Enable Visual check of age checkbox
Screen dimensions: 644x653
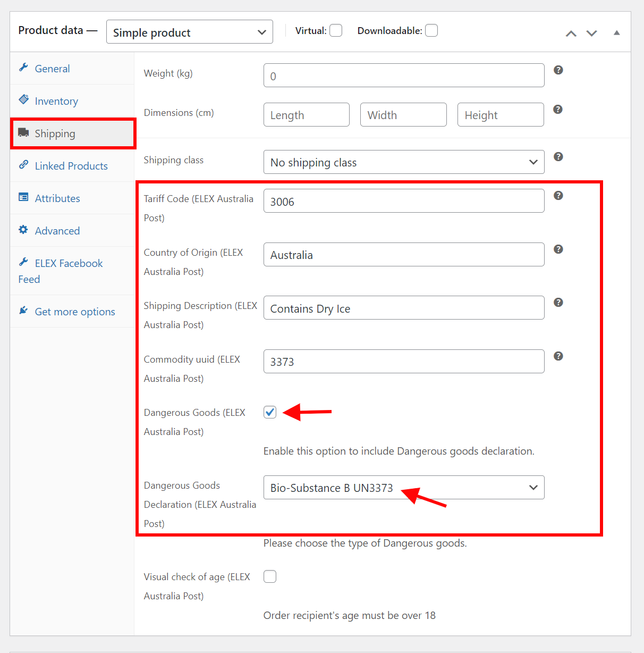pos(270,576)
